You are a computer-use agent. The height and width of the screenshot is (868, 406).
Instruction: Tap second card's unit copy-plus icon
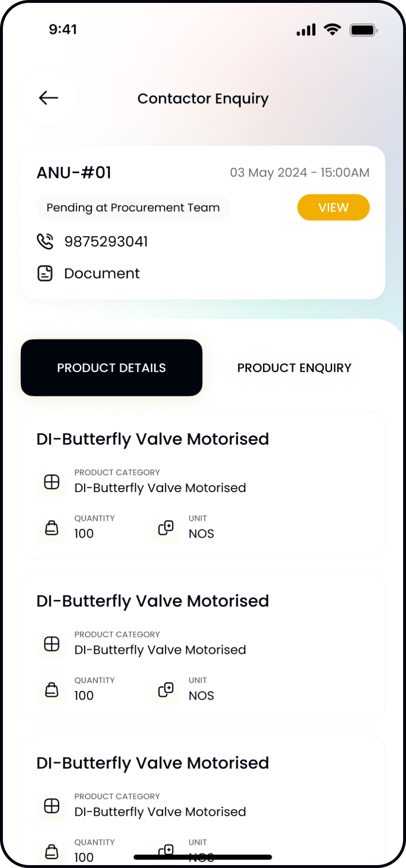pos(166,690)
